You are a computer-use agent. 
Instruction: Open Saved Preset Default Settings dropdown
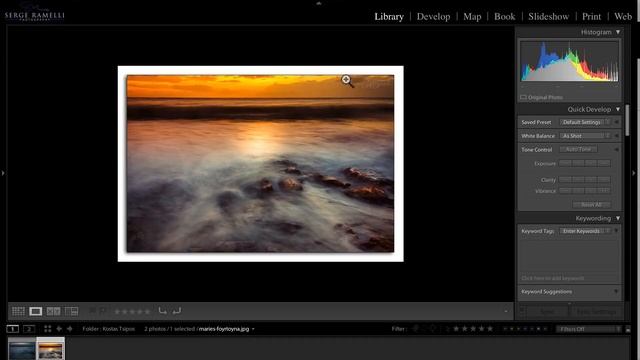pyautogui.click(x=585, y=122)
